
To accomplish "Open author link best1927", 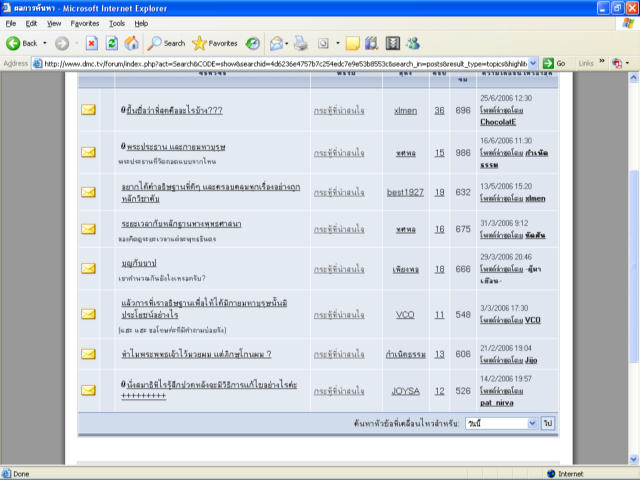I will coord(405,192).
